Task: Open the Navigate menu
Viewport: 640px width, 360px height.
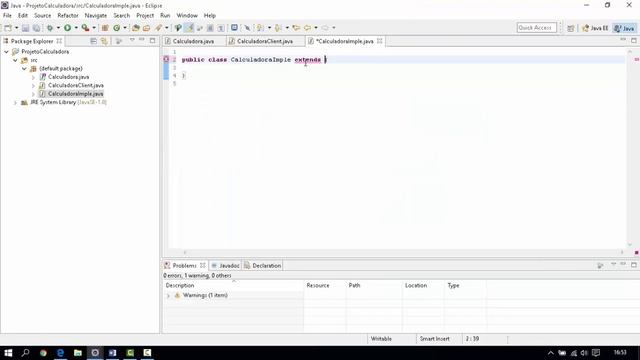Action: [96, 16]
